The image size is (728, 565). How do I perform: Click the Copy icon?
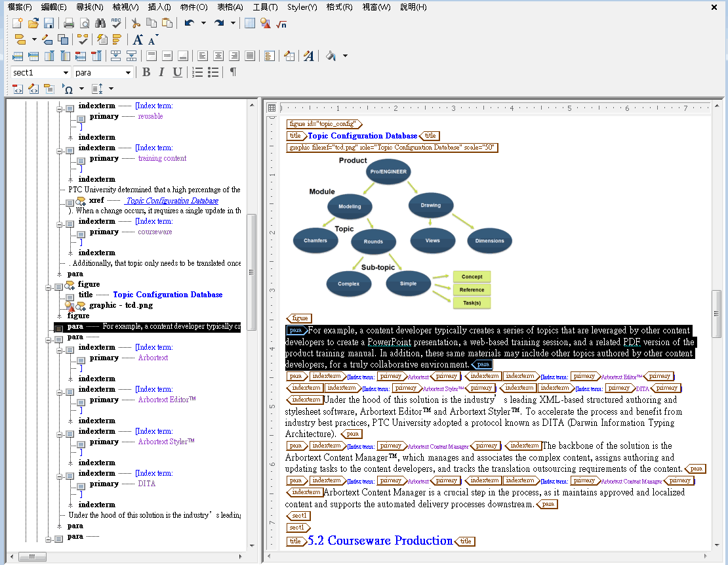coord(152,23)
